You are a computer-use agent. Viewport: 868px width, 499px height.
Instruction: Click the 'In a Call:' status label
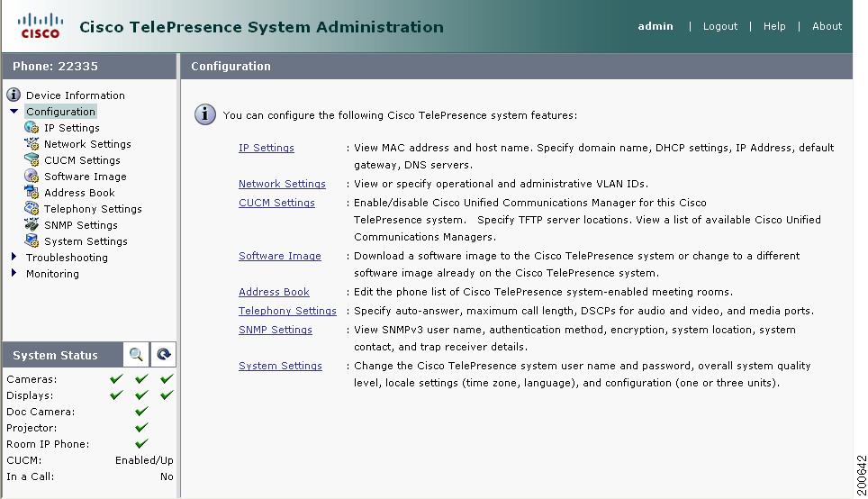pyautogui.click(x=31, y=476)
